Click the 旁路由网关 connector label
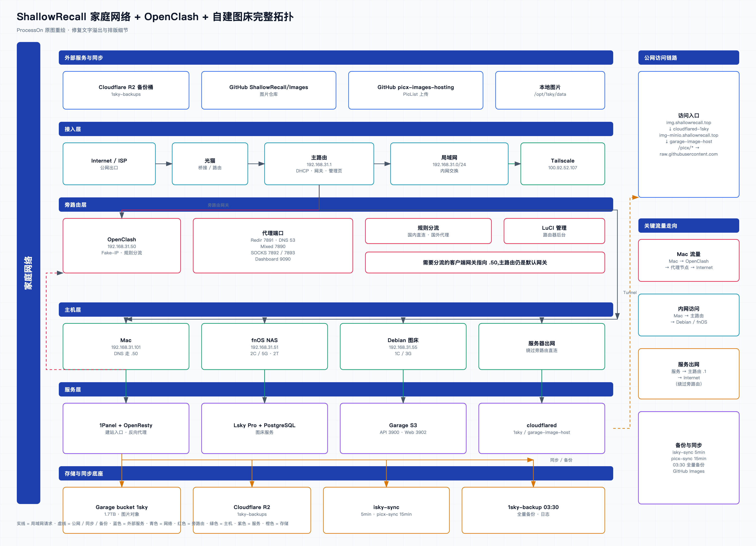Viewport: 756px width, 546px height. pyautogui.click(x=218, y=205)
